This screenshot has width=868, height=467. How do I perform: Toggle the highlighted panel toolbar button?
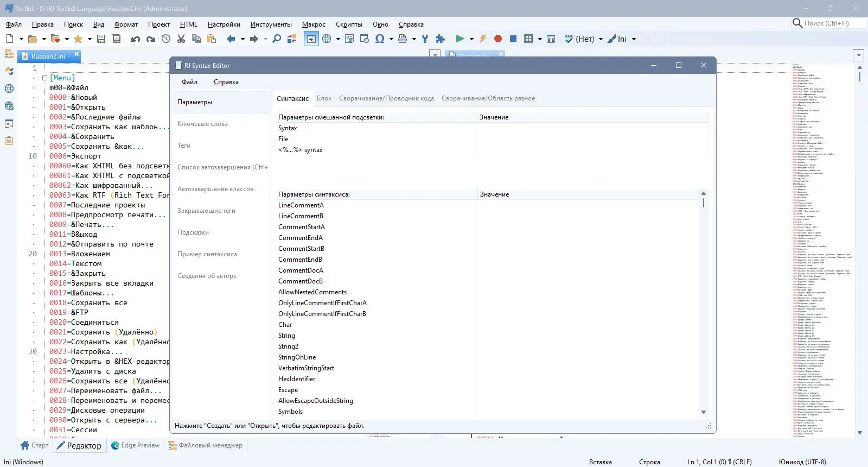point(311,39)
